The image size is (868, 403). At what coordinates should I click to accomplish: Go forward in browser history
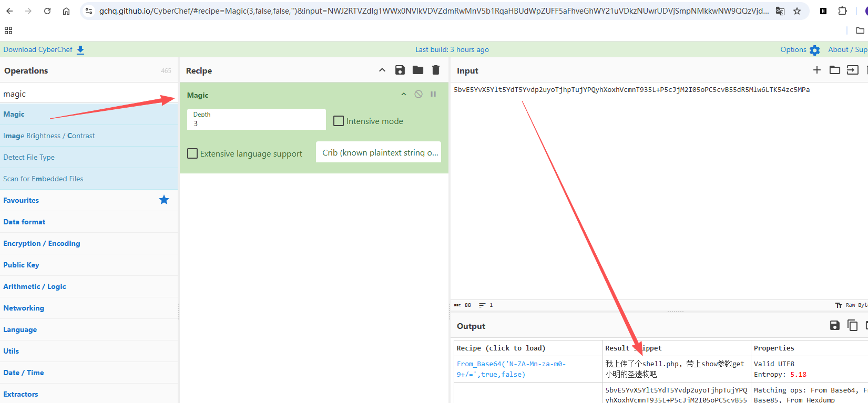(28, 11)
